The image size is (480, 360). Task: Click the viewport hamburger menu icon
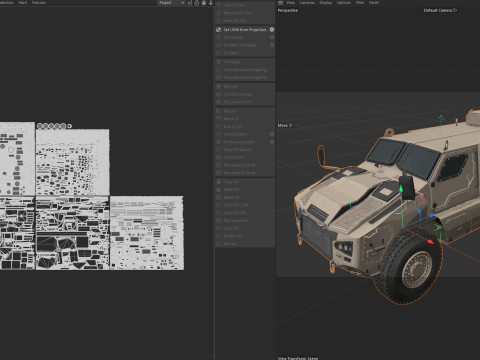[x=280, y=3]
